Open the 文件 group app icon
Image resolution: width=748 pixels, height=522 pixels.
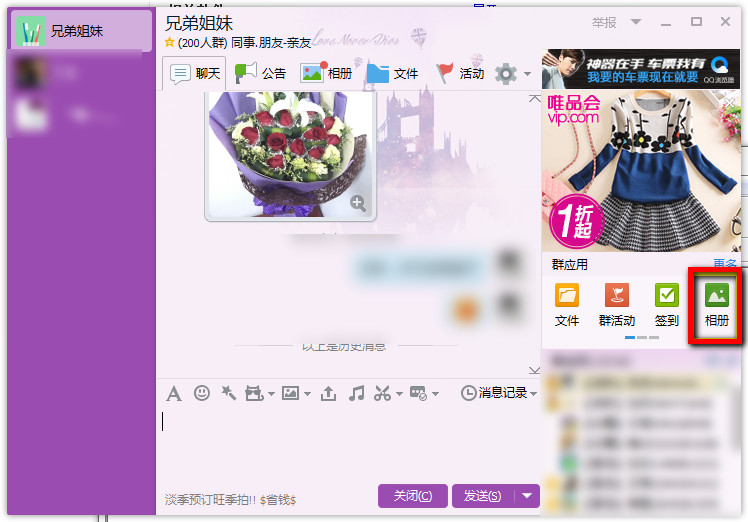567,305
